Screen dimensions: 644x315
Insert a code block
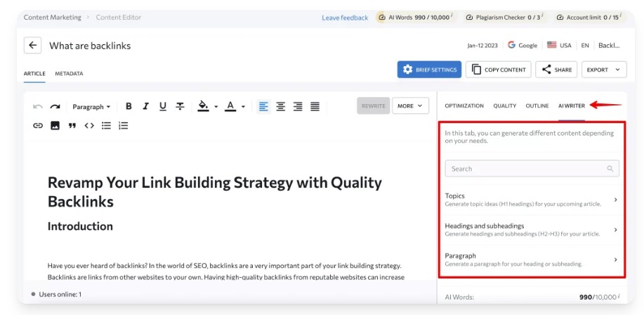[89, 125]
